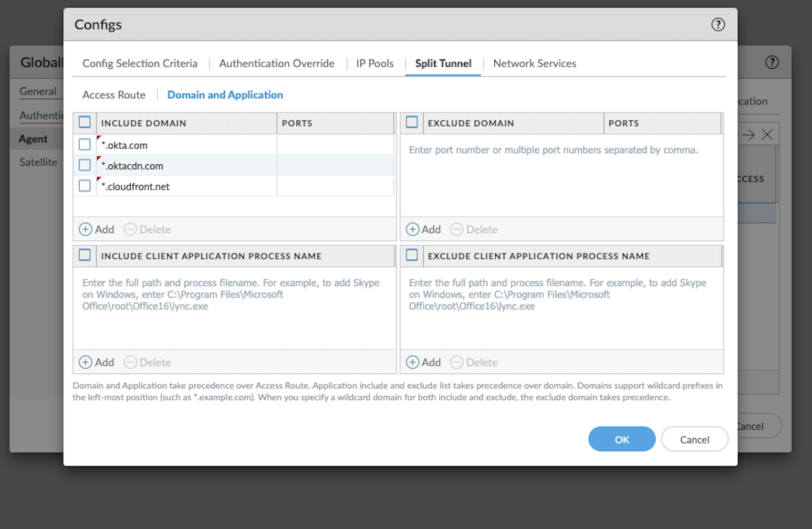Add a new exclude domain entry
Viewport: 812px width, 529px height.
[423, 229]
